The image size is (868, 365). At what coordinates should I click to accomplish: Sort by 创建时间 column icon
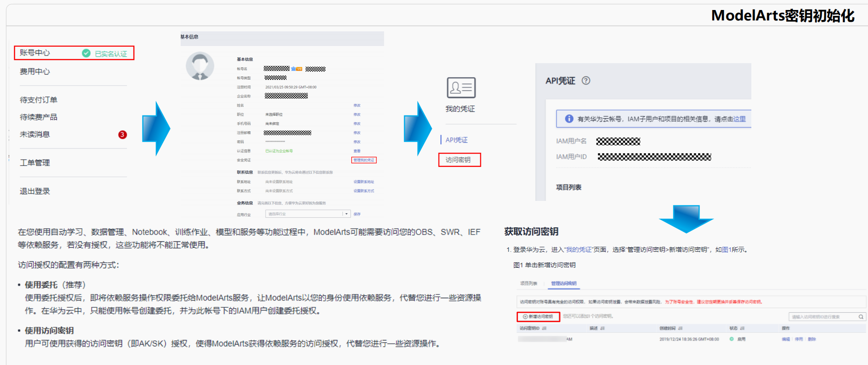coord(681,328)
